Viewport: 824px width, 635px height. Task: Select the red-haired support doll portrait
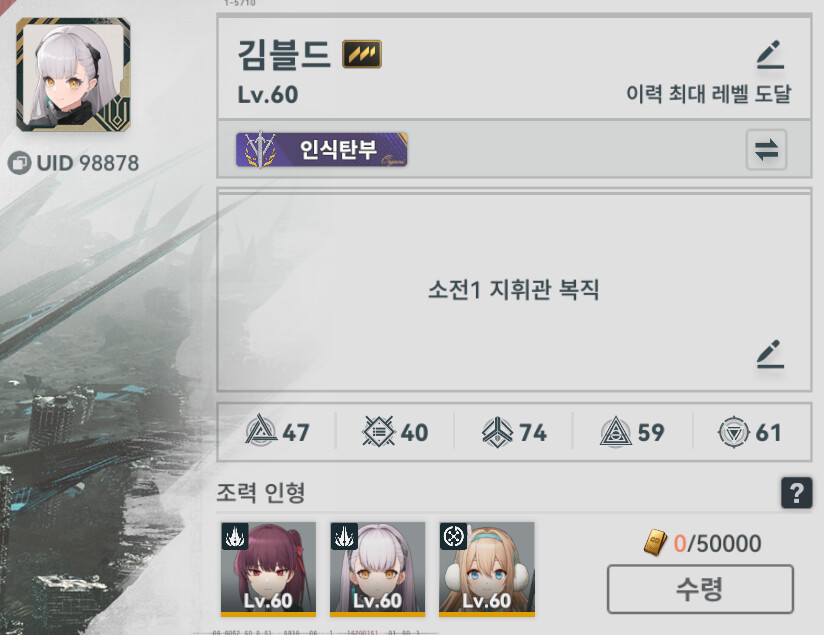(x=268, y=569)
